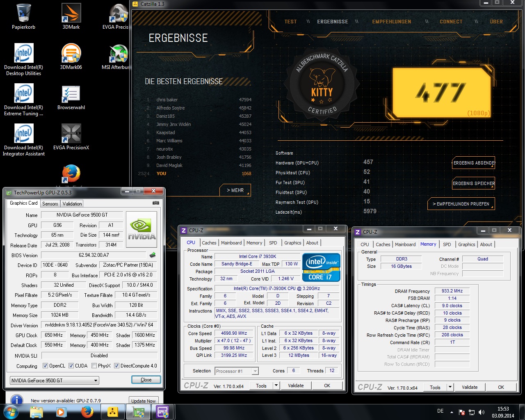Click the Intel Core i7 logo in CPU-Z
The image size is (525, 420).
pyautogui.click(x=321, y=267)
